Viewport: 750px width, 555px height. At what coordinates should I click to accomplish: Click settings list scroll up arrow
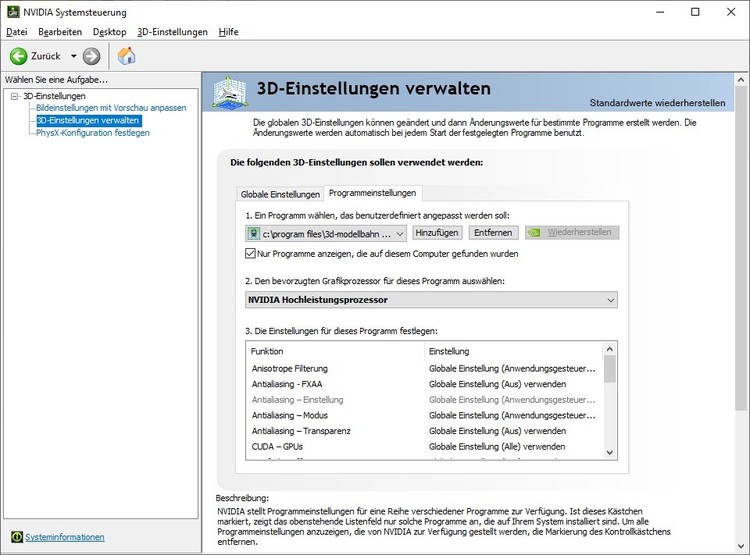[609, 349]
